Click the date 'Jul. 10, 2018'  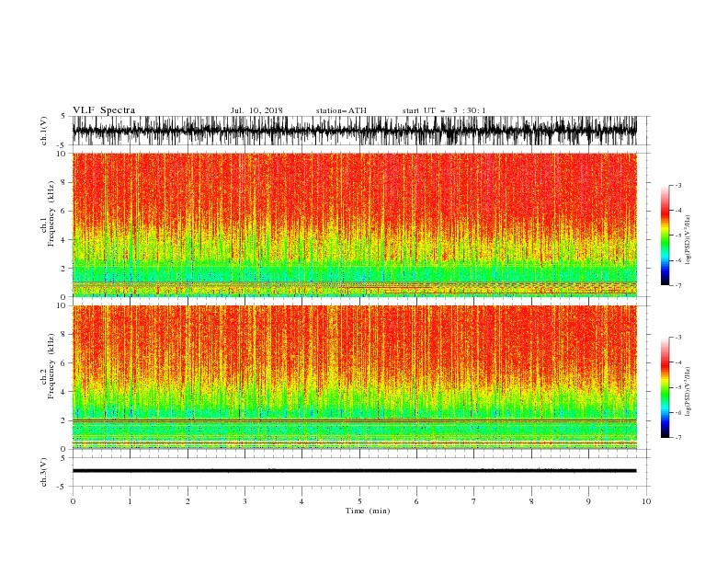(256, 110)
